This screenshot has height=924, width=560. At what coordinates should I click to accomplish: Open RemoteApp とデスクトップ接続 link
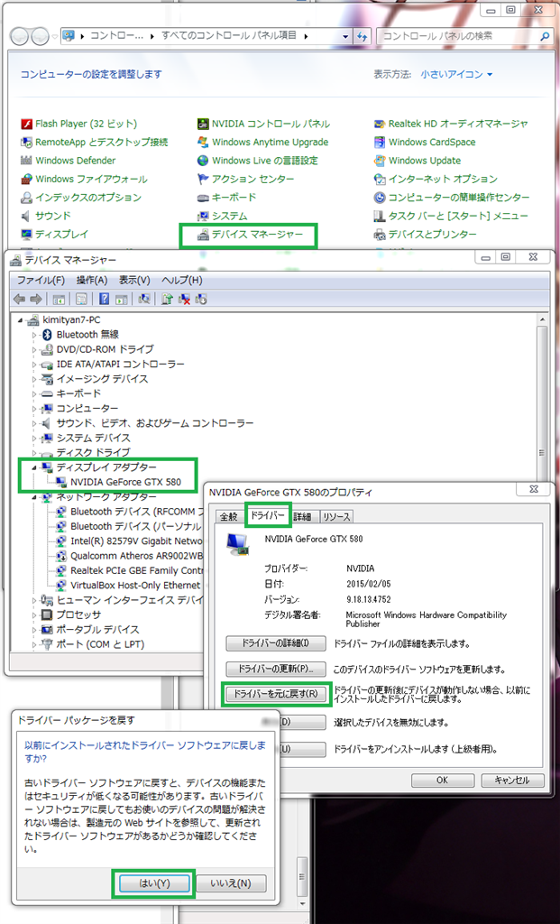tap(94, 142)
